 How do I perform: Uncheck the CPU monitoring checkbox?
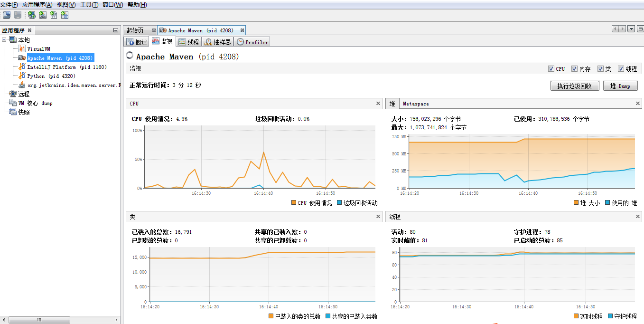[551, 68]
